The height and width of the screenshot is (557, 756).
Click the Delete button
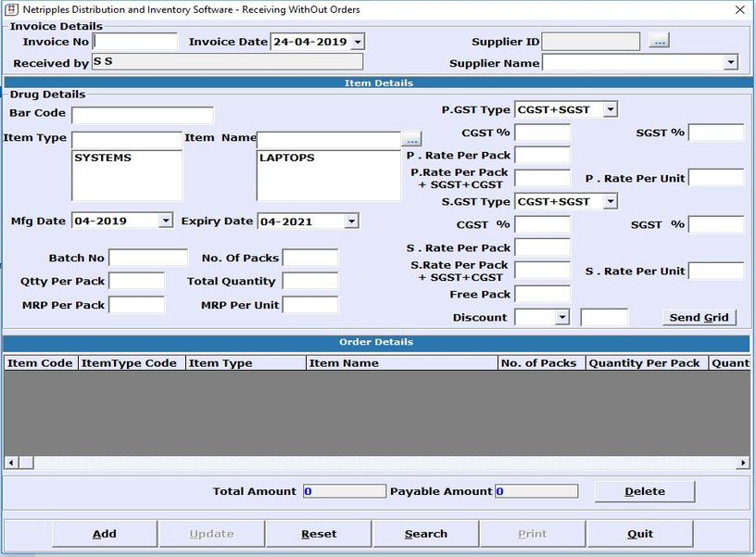point(645,491)
